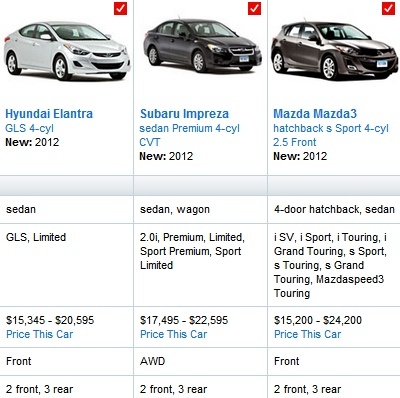
Task: Uncheck the Hyundai Elantra compare checkbox
Action: [x=120, y=8]
